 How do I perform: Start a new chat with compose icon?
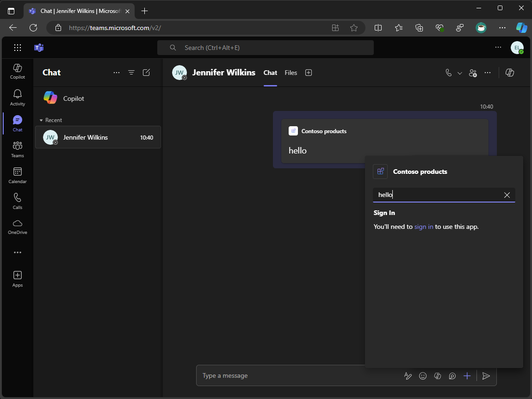coord(146,73)
